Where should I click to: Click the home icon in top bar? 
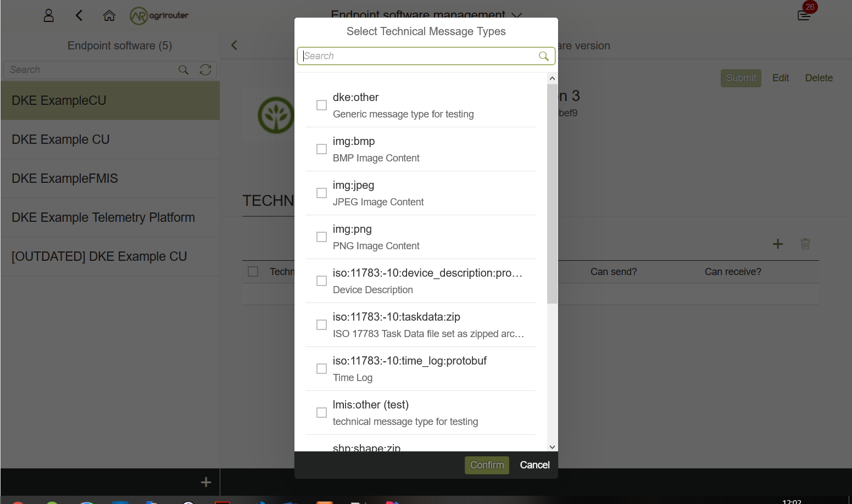click(109, 15)
